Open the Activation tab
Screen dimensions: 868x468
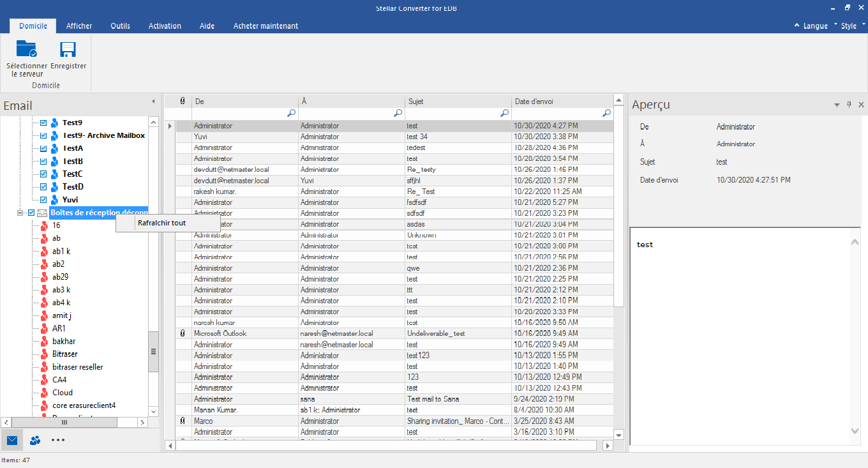[x=165, y=26]
